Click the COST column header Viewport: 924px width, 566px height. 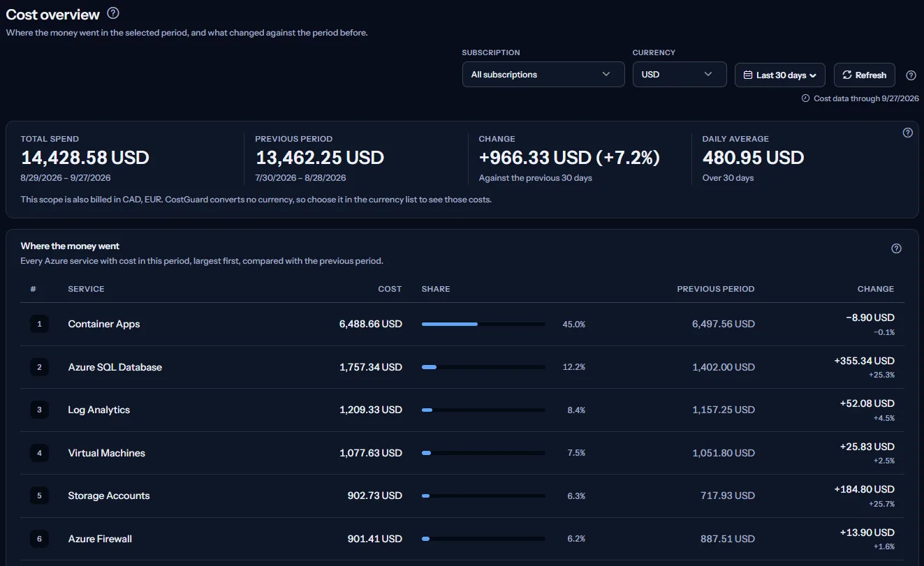click(390, 289)
